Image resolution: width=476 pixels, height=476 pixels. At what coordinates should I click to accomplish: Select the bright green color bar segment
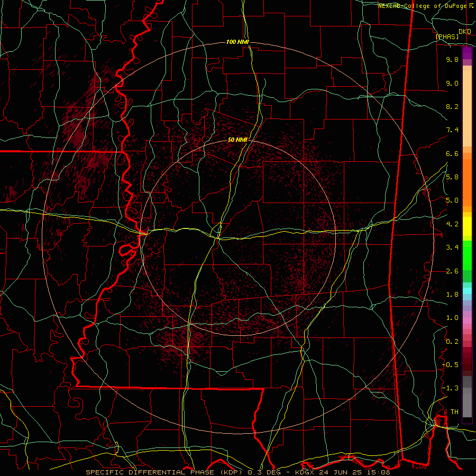pos(467,255)
